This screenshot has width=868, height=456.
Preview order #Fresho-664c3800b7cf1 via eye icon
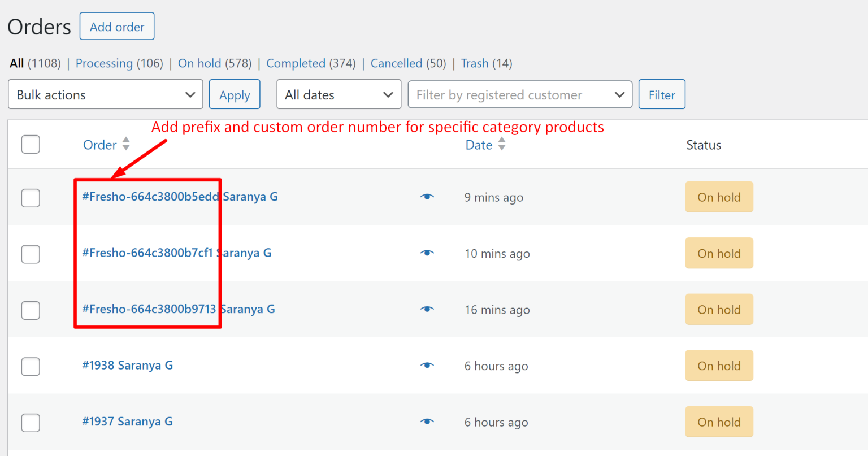point(427,253)
